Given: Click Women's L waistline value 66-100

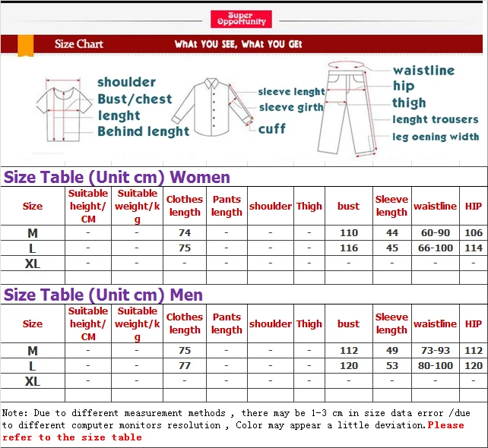Looking at the screenshot, I should point(436,248).
